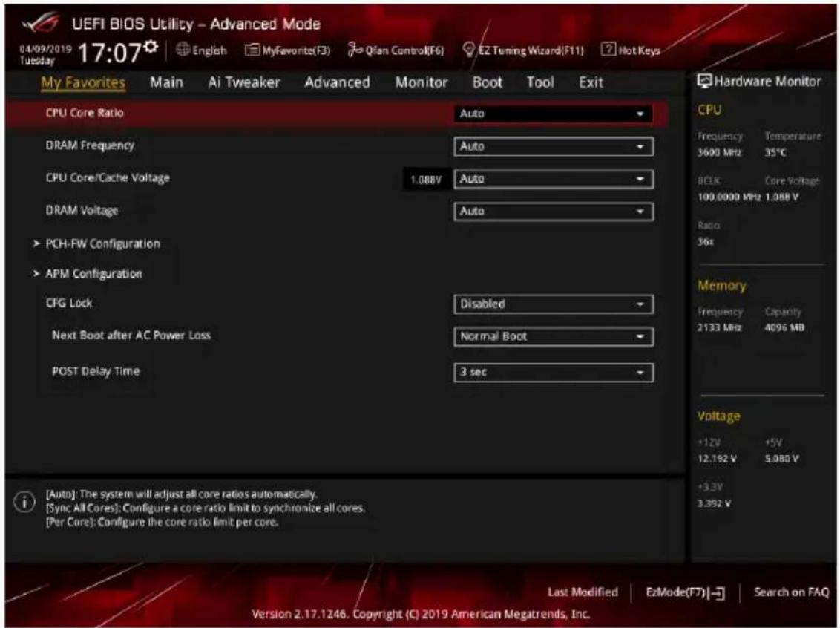
Task: Click the MyFavorite list icon
Action: pos(252,50)
